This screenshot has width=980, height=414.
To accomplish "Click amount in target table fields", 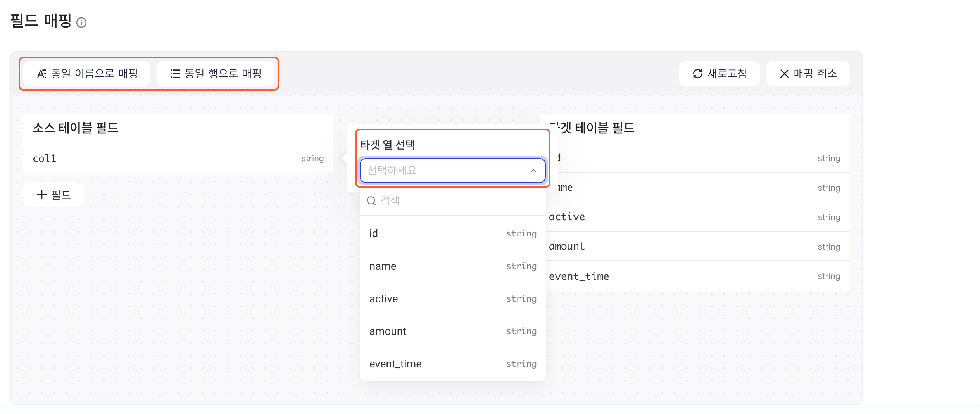I will coord(698,247).
